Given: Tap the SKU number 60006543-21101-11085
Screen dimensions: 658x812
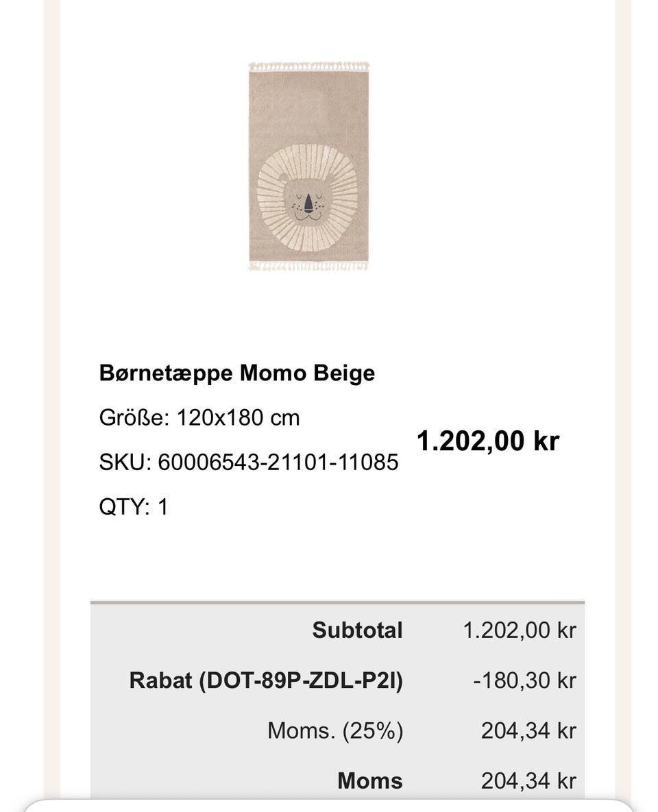Looking at the screenshot, I should coord(278,462).
